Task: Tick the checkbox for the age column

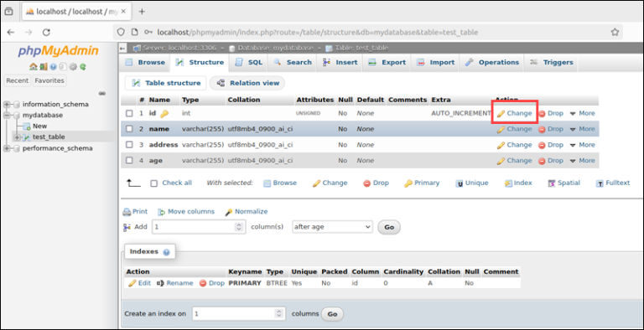Action: [x=129, y=161]
